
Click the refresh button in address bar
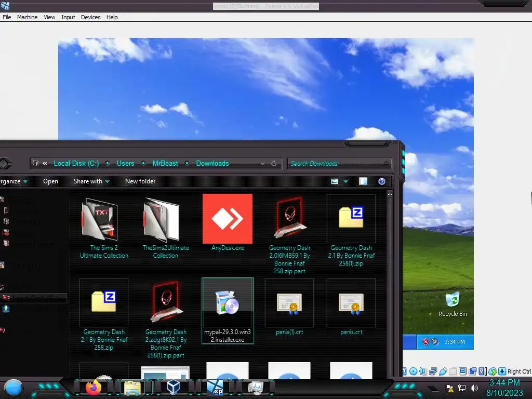coord(274,164)
